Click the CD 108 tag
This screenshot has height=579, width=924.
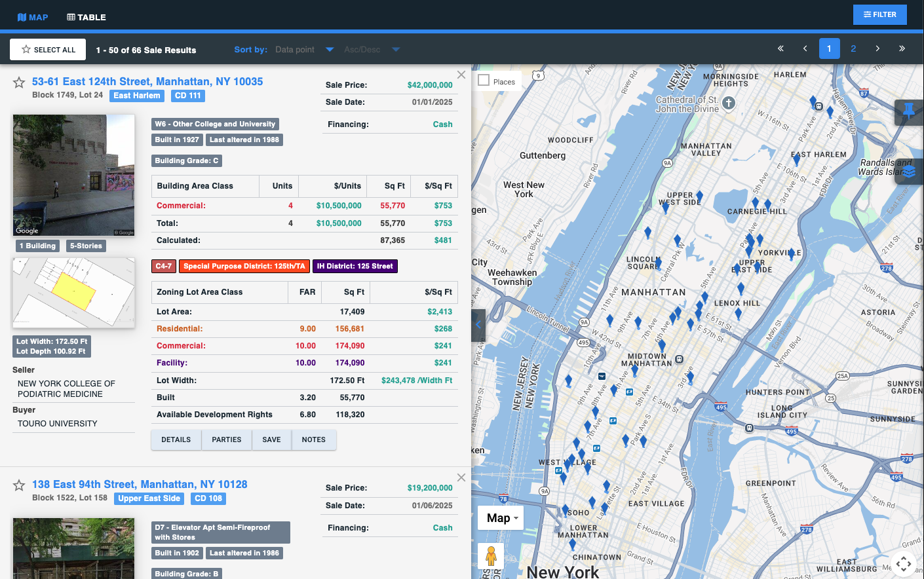click(x=208, y=498)
